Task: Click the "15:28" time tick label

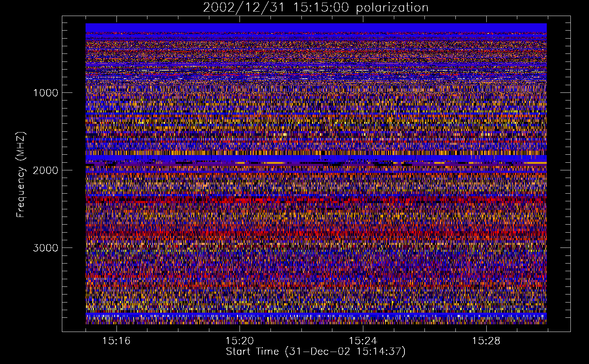Action: click(486, 341)
